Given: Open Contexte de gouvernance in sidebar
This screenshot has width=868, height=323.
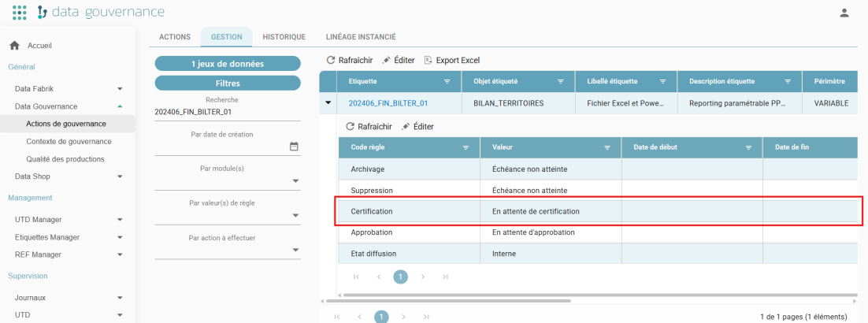Looking at the screenshot, I should click(68, 141).
